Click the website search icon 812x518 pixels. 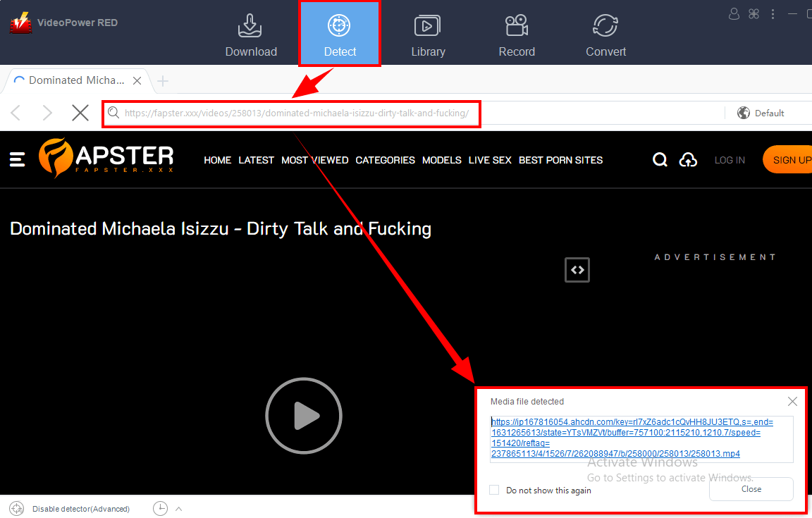pos(660,159)
